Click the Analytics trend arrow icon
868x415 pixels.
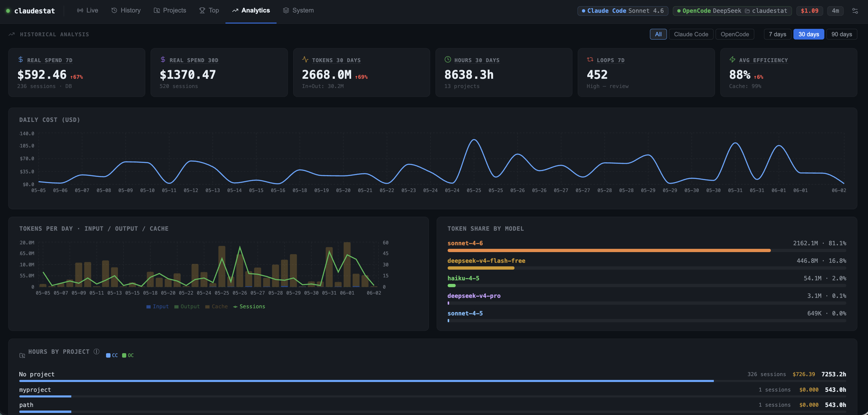(x=235, y=10)
